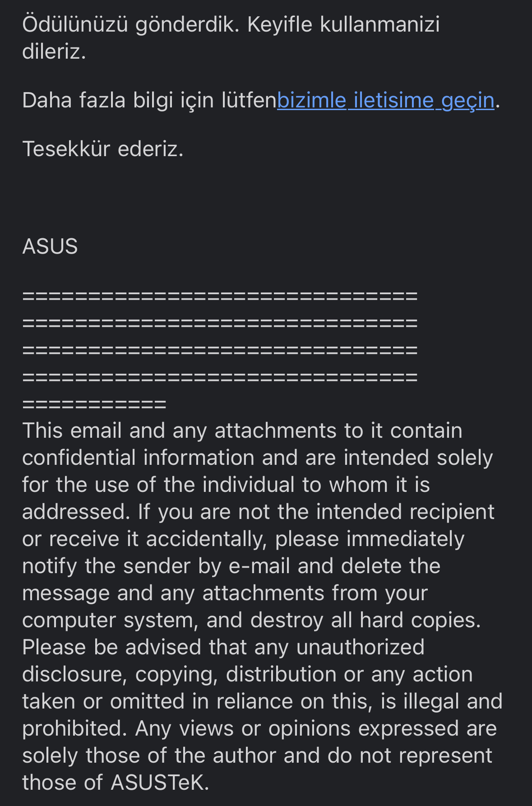532x806 pixels.
Task: Click 'destroy all hard copies.' text
Action: pyautogui.click(x=365, y=620)
